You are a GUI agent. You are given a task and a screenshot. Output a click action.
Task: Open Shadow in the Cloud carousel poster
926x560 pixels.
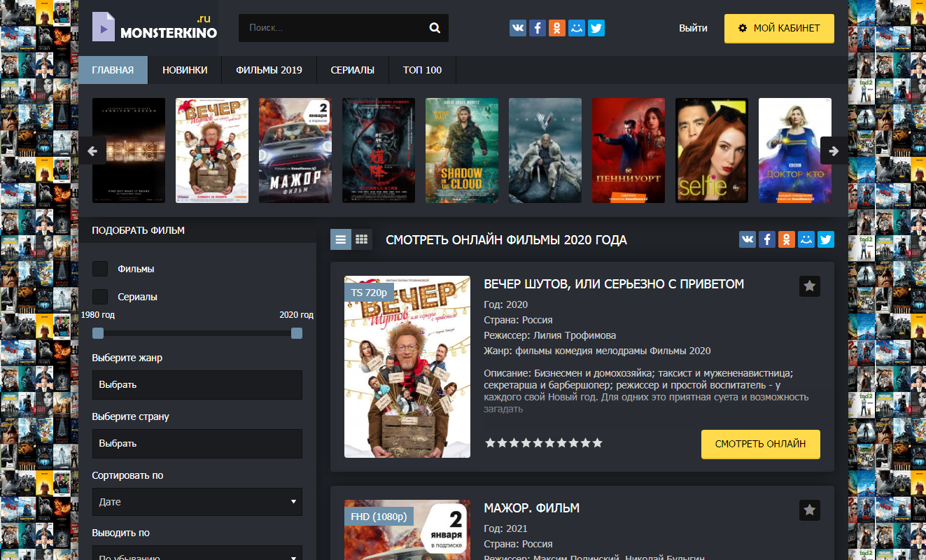462,150
